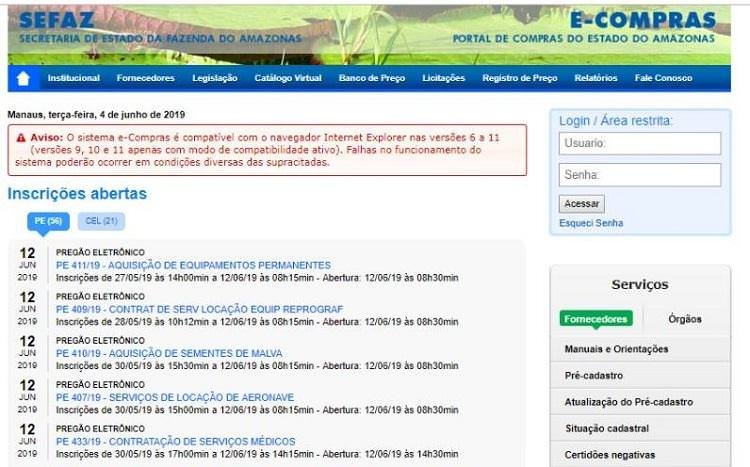Select the green Fornecedores services tab
This screenshot has height=467, width=750.
595,319
